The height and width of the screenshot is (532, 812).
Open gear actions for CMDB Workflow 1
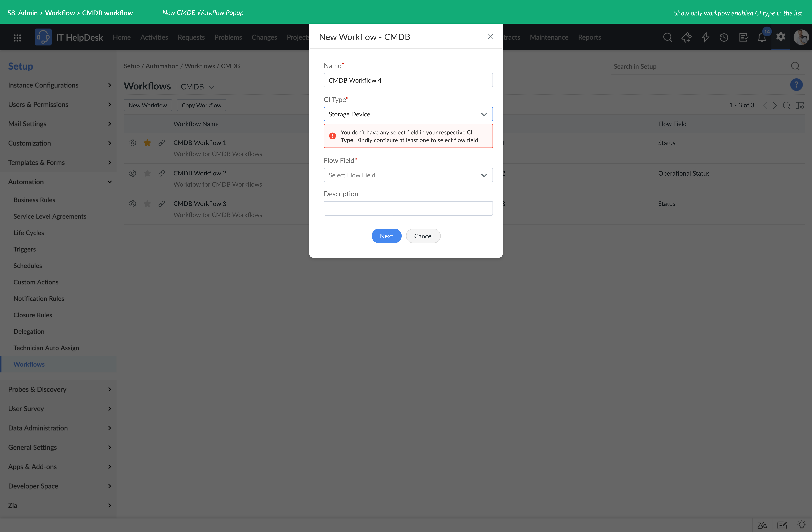pos(133,143)
